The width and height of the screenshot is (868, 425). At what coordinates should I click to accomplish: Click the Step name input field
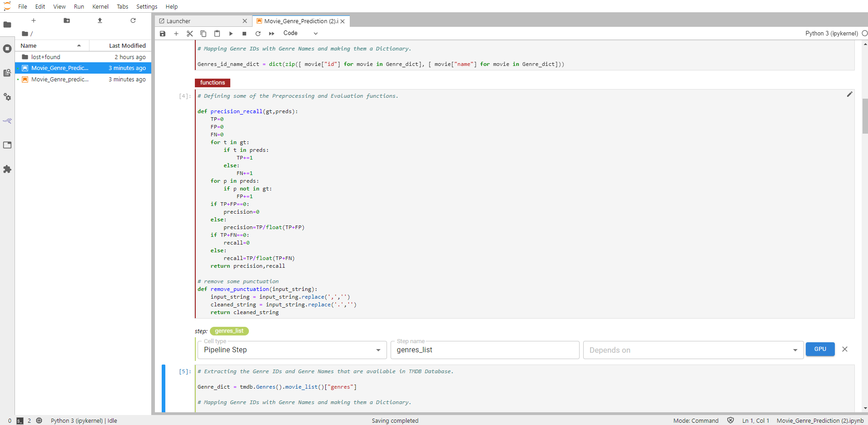coord(485,350)
